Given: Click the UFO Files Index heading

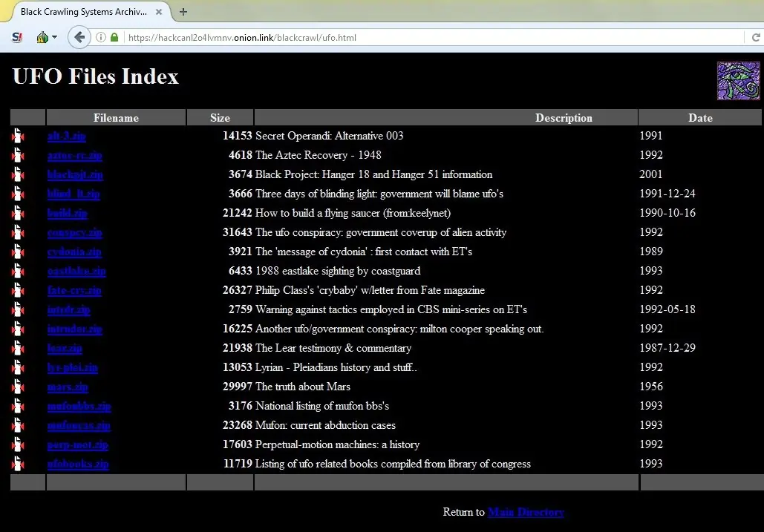Looking at the screenshot, I should [96, 76].
